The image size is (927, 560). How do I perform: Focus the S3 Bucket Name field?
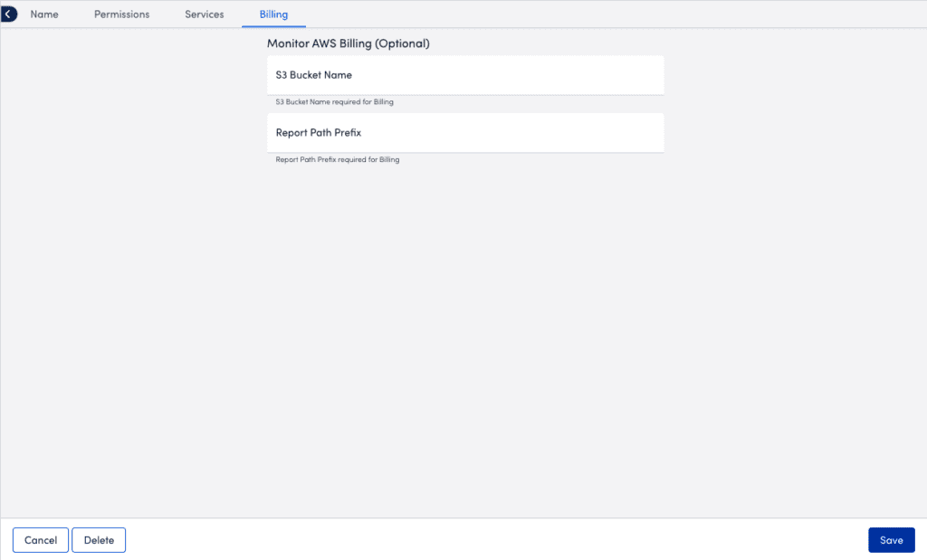point(465,75)
